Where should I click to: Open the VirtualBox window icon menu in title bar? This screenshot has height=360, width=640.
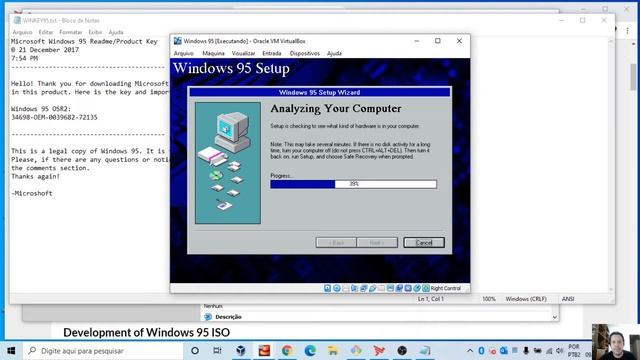177,41
